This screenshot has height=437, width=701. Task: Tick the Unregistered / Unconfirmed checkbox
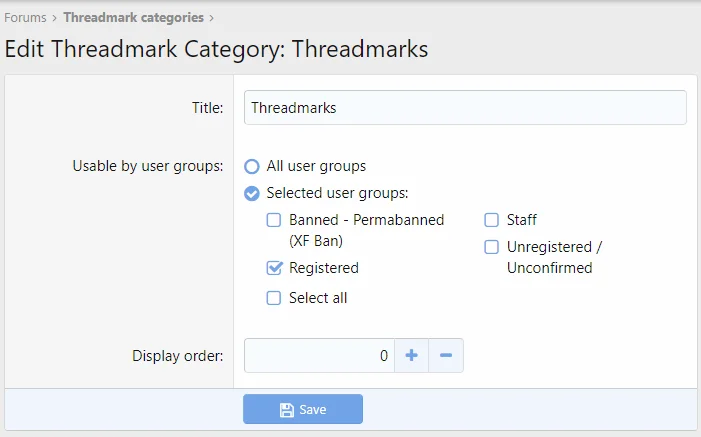(492, 247)
